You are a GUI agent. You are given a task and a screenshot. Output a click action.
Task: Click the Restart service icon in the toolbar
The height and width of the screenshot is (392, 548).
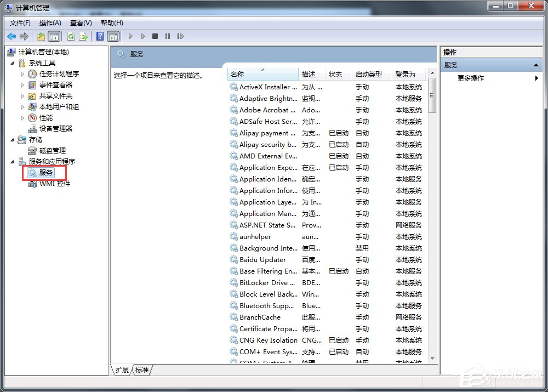(x=181, y=36)
